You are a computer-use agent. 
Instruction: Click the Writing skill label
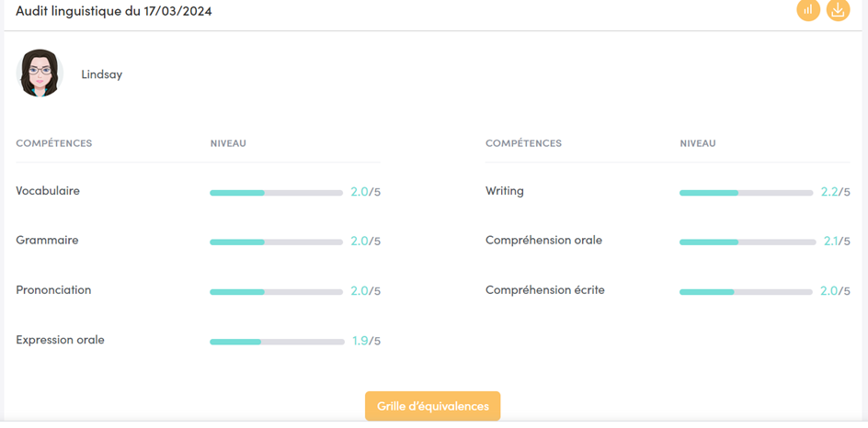click(505, 191)
